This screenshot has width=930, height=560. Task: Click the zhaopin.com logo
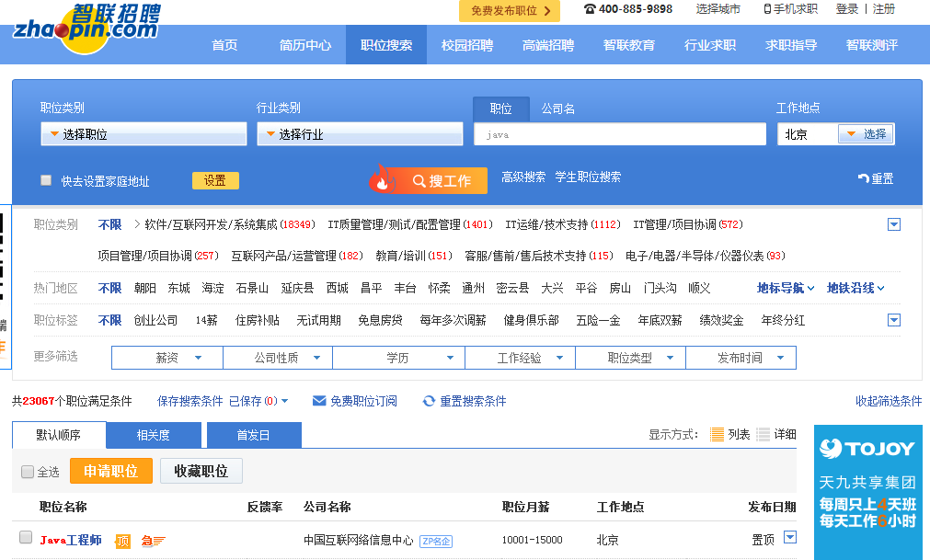coord(81,26)
